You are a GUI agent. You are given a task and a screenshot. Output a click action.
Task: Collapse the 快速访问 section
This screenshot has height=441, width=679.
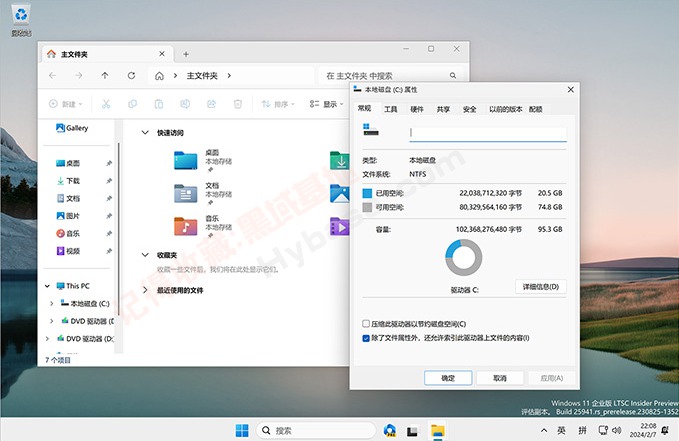145,133
